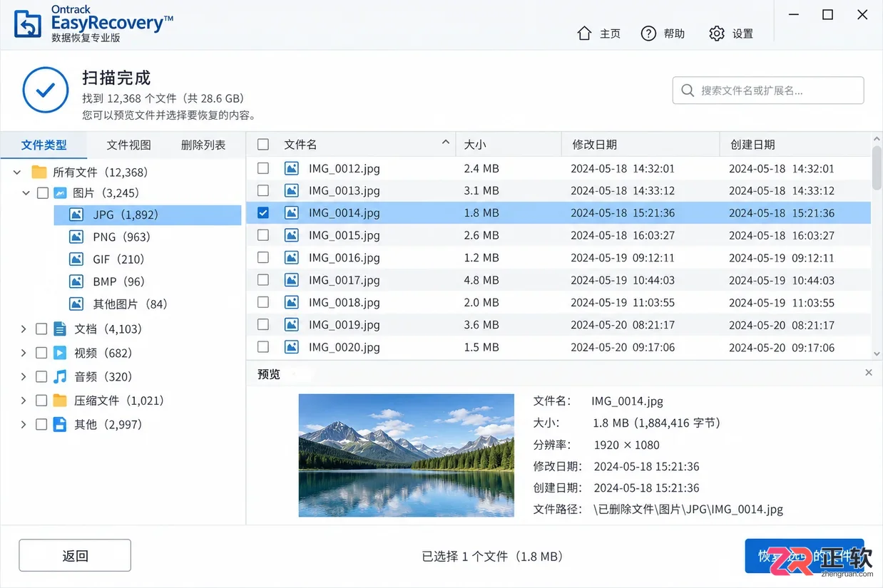The image size is (883, 588).
Task: Click the 扫描完成 blue checkmark icon
Action: click(46, 90)
